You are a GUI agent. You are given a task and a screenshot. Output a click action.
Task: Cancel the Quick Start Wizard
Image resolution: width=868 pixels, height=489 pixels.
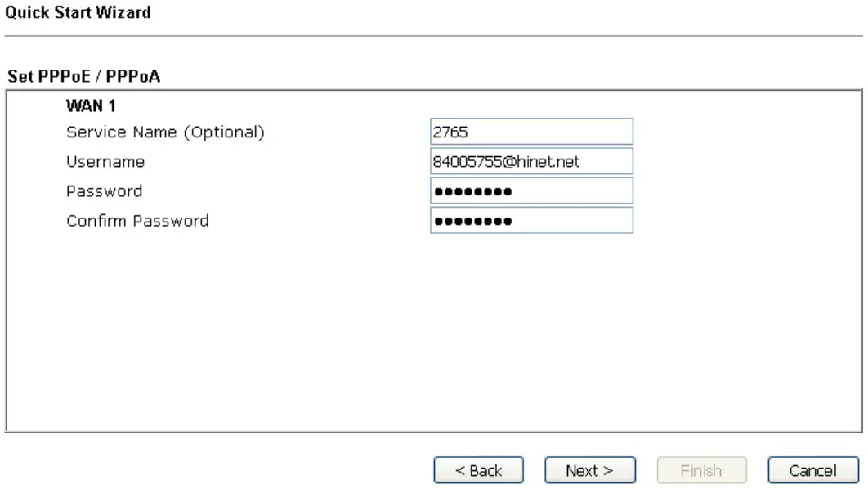tap(812, 469)
